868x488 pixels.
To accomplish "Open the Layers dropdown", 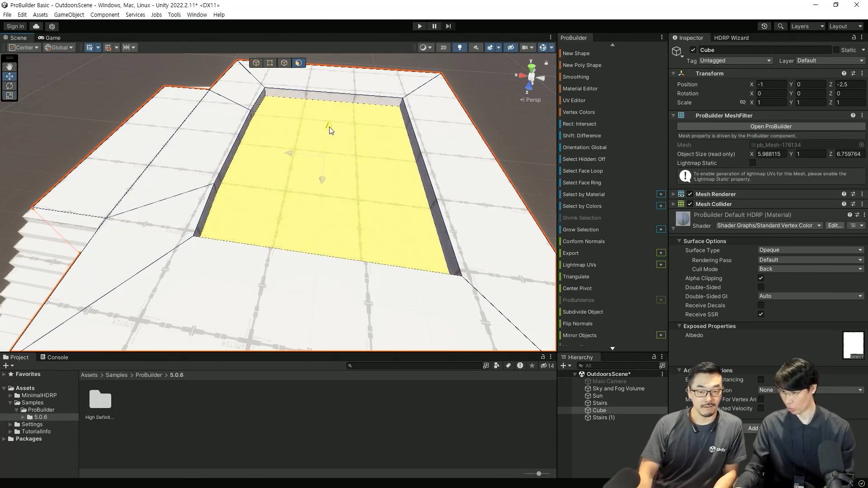I will pyautogui.click(x=807, y=26).
